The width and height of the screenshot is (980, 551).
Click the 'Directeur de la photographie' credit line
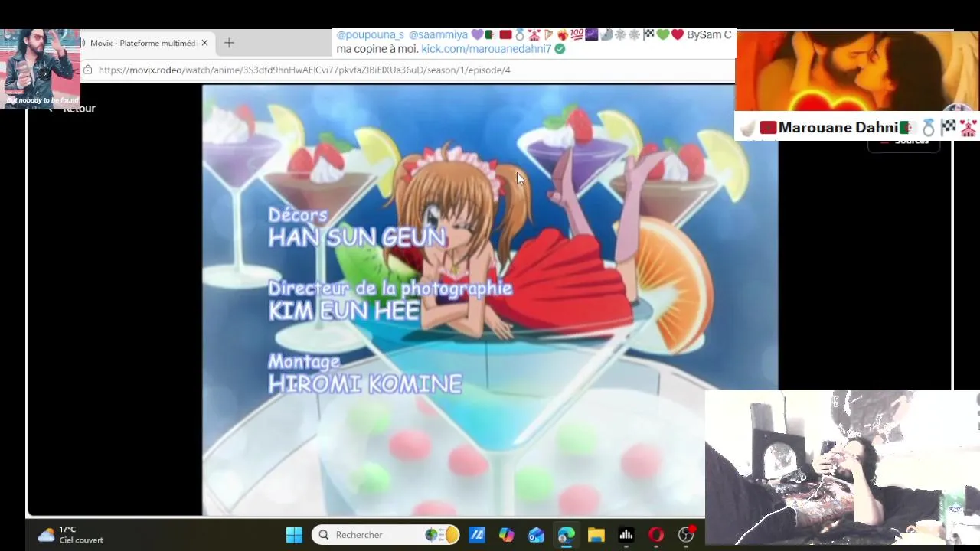point(390,288)
